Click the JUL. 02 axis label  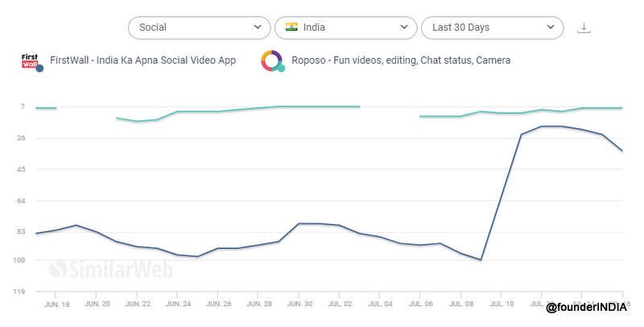point(340,304)
